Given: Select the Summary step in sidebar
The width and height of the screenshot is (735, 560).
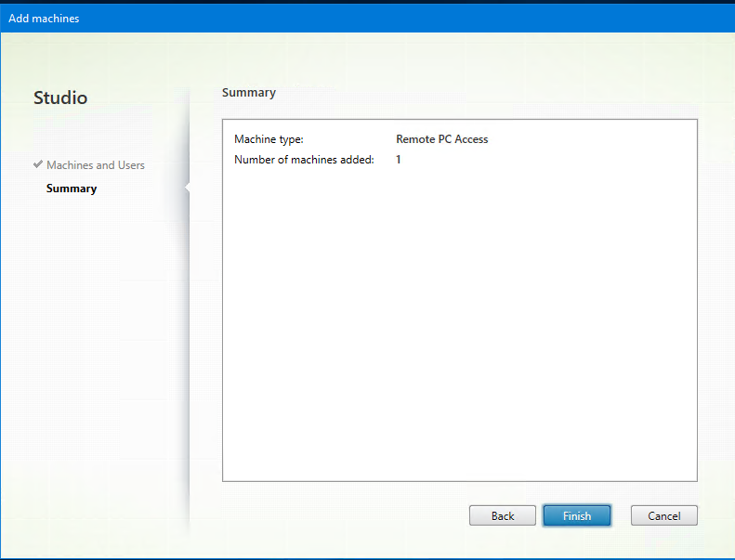Looking at the screenshot, I should click(x=72, y=189).
